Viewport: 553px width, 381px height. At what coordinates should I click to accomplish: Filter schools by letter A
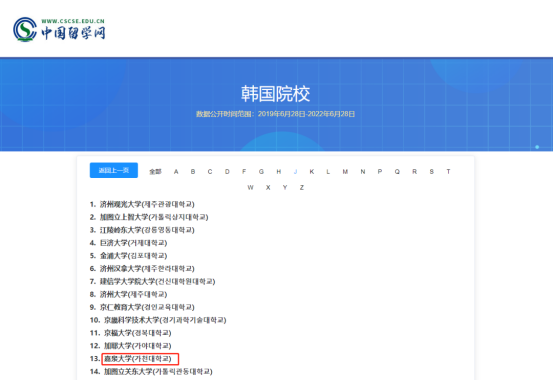pyautogui.click(x=176, y=172)
